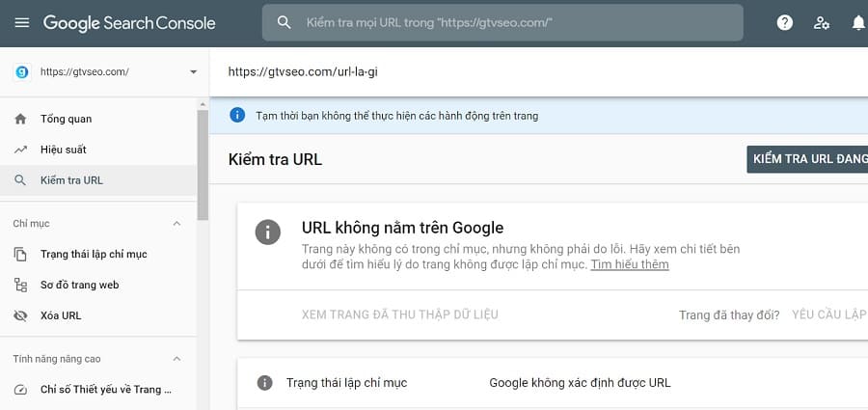Open the property selector dropdown arrow
This screenshot has height=410, width=868.
193,72
